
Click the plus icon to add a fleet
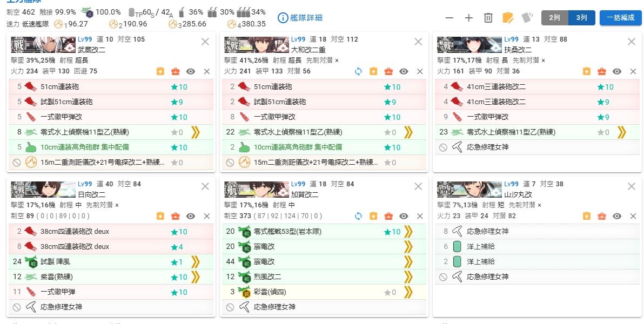pyautogui.click(x=468, y=17)
